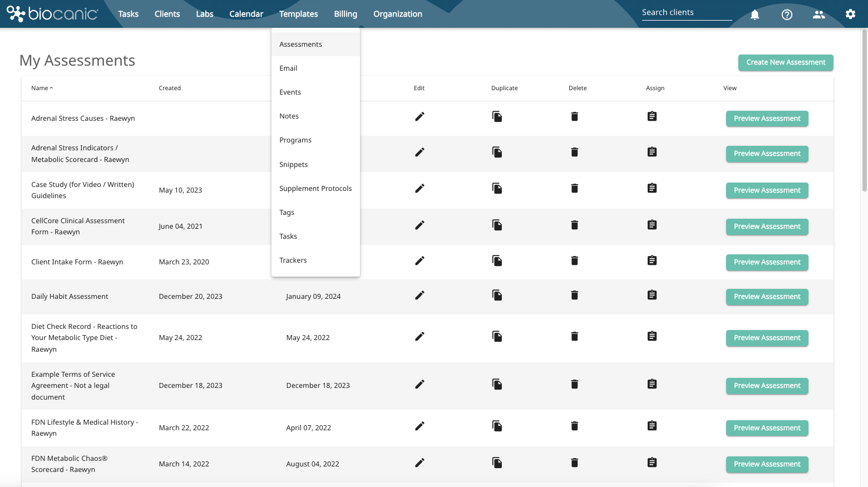Duplicate the Case Study Guidelines assessment
The image size is (868, 487).
(x=497, y=188)
